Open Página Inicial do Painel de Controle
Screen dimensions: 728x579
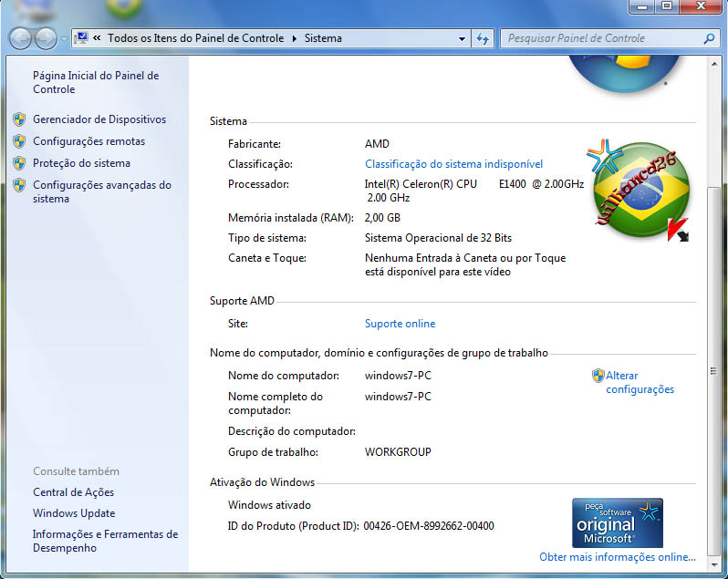(x=96, y=82)
